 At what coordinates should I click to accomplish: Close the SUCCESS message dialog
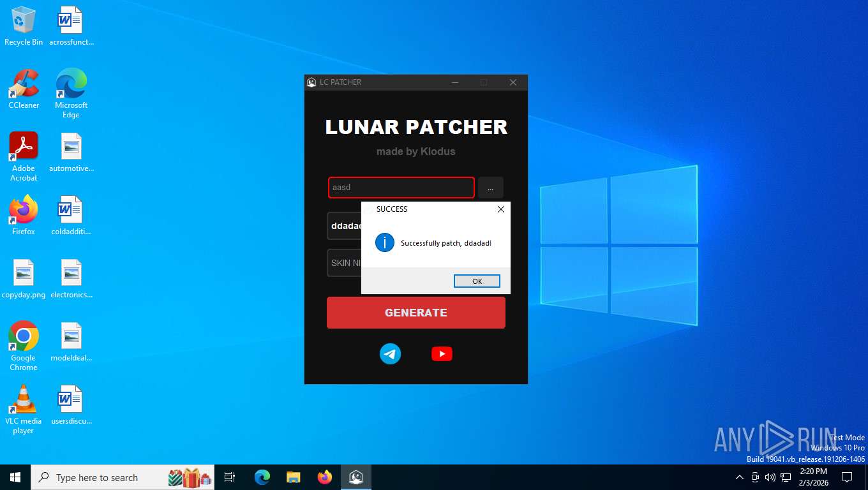point(501,209)
